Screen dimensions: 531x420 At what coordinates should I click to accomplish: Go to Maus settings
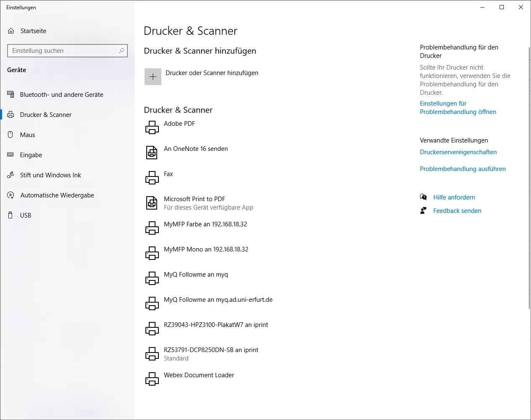point(27,135)
